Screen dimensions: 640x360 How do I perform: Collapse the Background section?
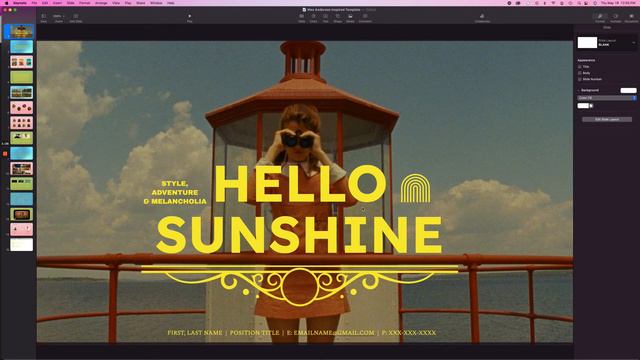[578, 90]
